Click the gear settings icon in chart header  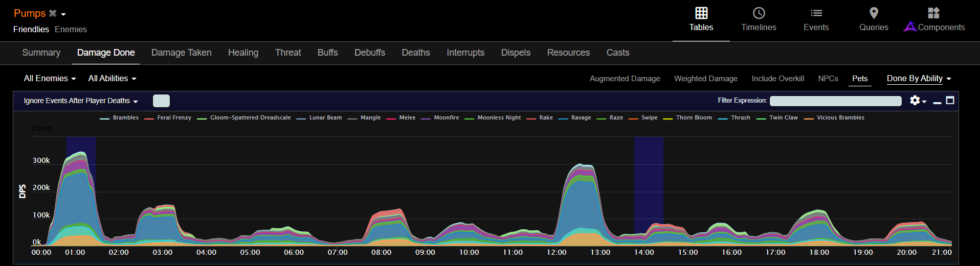915,101
